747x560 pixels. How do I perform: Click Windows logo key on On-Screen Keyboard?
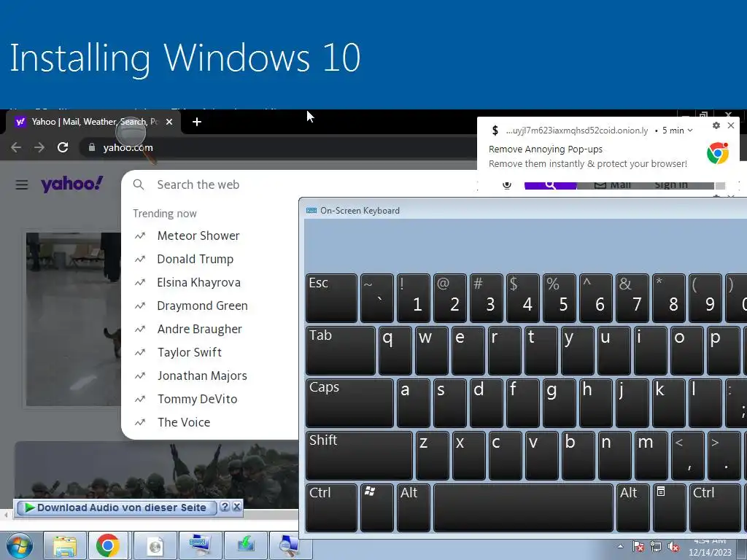[377, 507]
